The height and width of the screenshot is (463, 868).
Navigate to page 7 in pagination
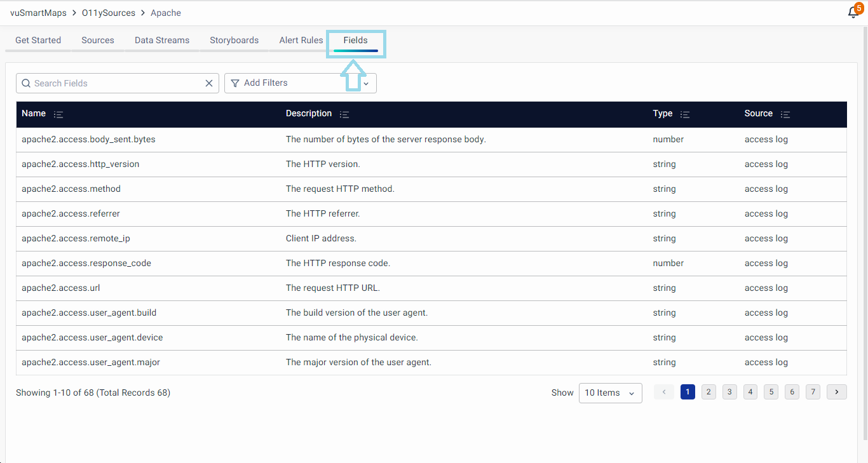click(x=813, y=392)
